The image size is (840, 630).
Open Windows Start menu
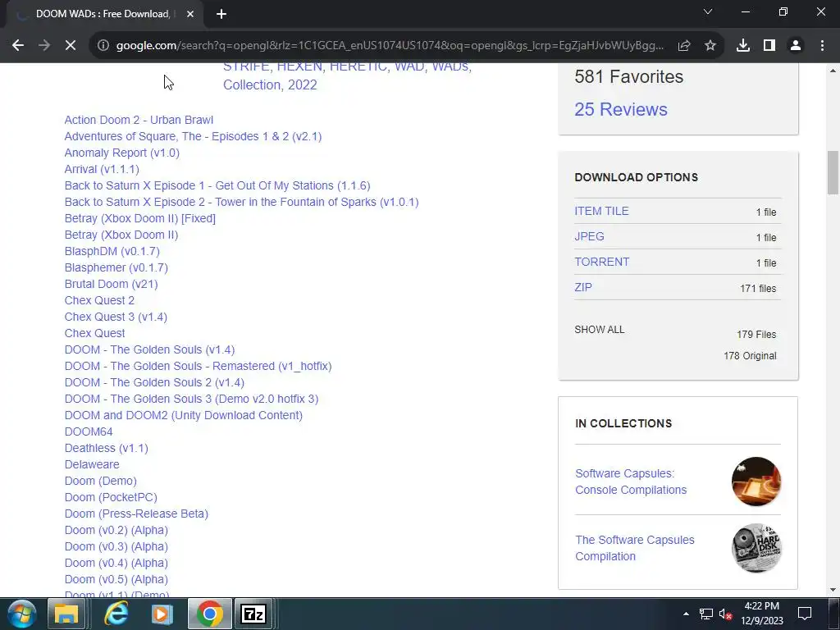pyautogui.click(x=22, y=614)
